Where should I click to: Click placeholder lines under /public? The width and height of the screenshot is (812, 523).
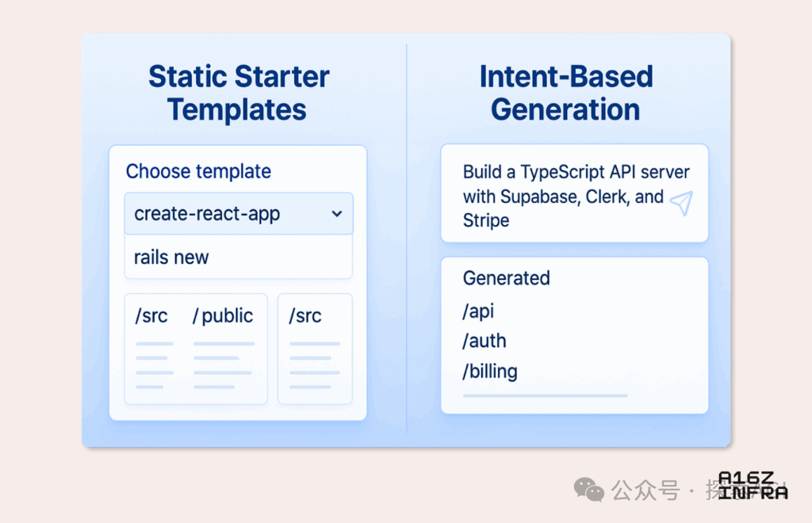pyautogui.click(x=223, y=365)
